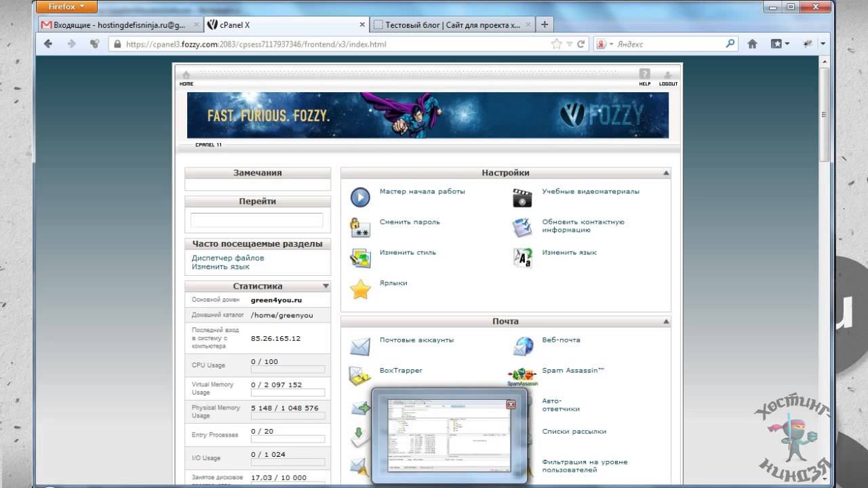Screen dimensions: 868x488
Task: Open the Учебные видеоматериалы clapperboard icon
Action: click(x=522, y=197)
